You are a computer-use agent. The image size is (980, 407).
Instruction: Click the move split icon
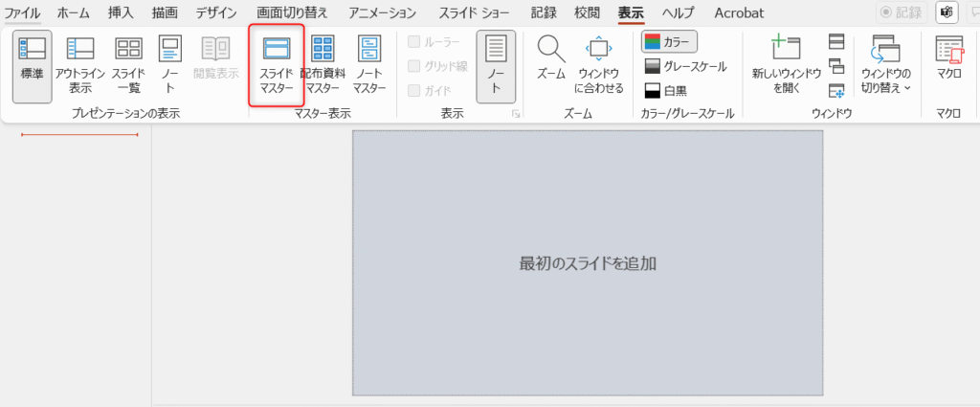tap(836, 91)
